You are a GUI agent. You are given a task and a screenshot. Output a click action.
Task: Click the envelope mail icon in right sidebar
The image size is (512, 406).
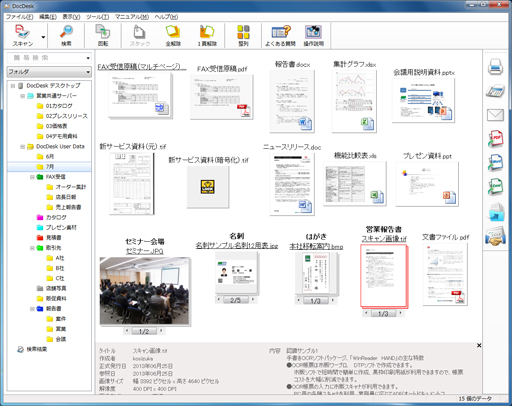tap(495, 115)
